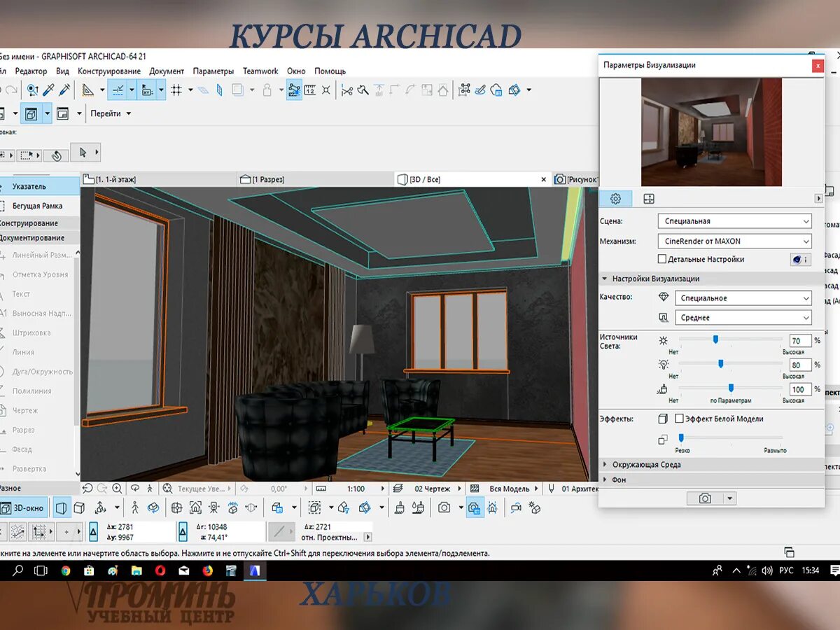
Task: Open the Вид menu
Action: [62, 71]
